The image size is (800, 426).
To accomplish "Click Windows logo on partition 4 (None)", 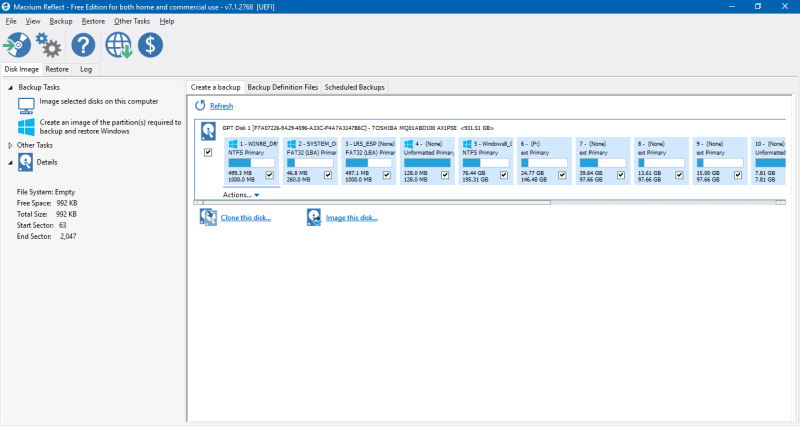I will coord(408,144).
